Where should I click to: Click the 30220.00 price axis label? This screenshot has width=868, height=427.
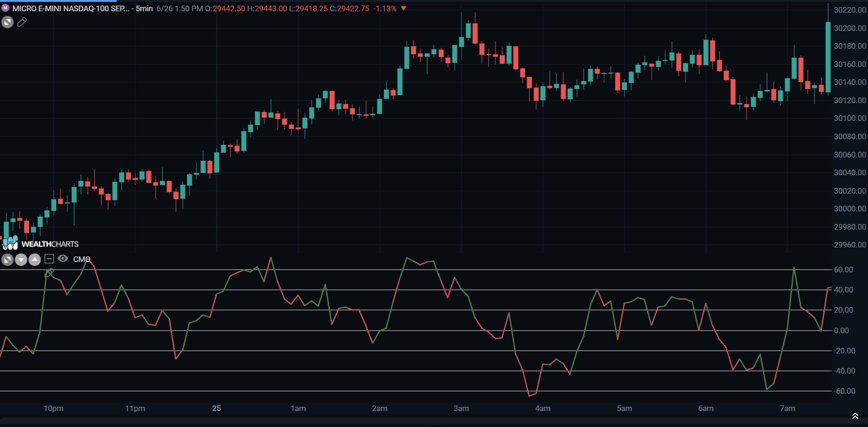850,10
